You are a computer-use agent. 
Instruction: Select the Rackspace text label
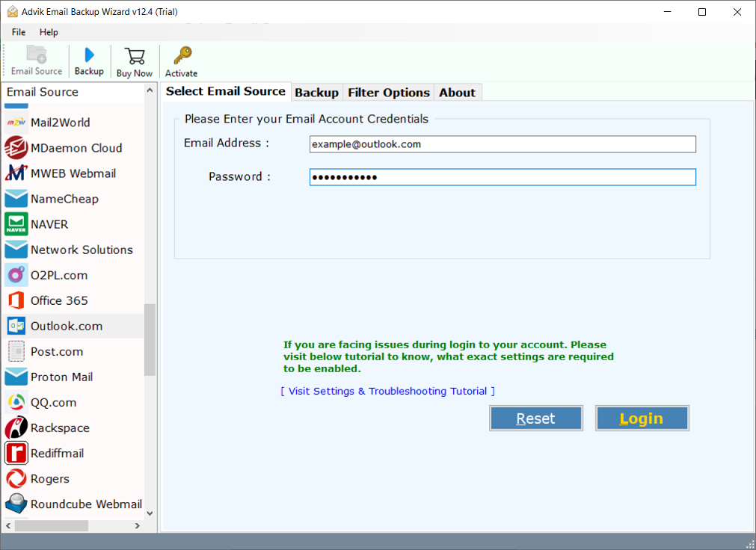[x=61, y=428]
